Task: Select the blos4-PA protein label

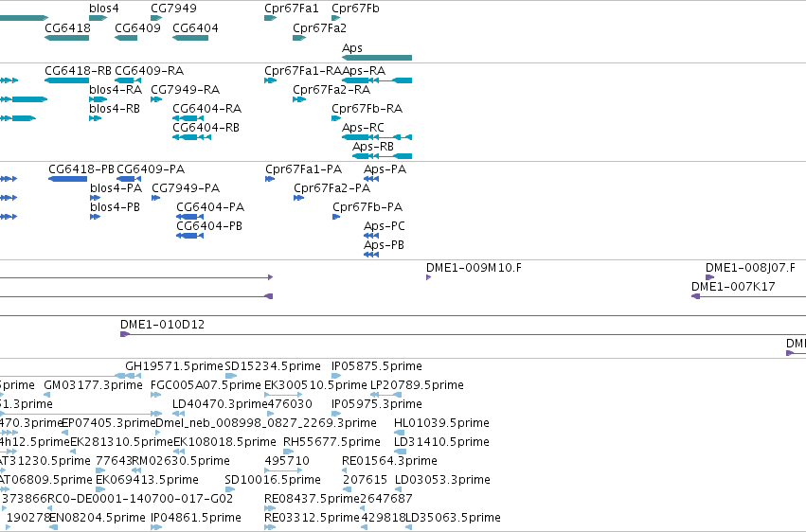Action: [x=116, y=188]
